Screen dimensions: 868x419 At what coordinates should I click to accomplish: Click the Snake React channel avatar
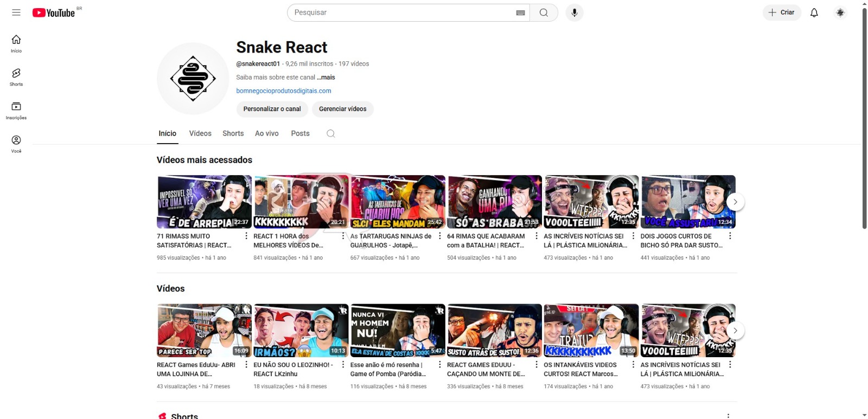[x=193, y=79]
